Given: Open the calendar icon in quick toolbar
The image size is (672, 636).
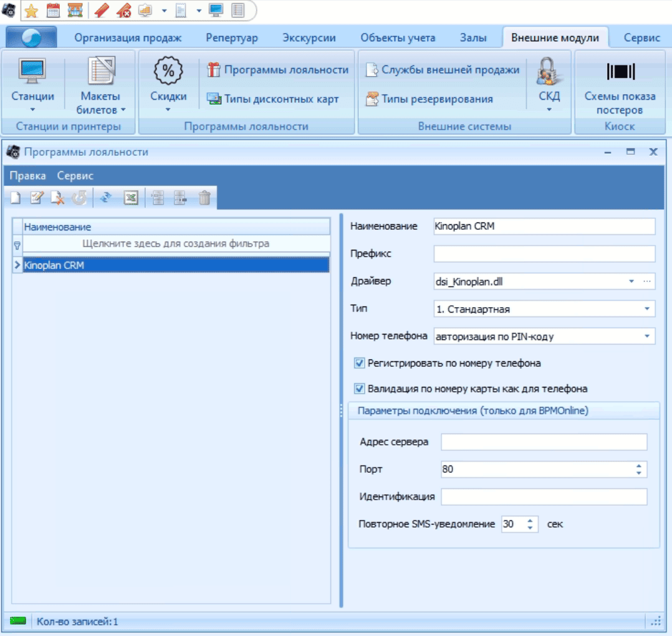Looking at the screenshot, I should click(x=53, y=11).
